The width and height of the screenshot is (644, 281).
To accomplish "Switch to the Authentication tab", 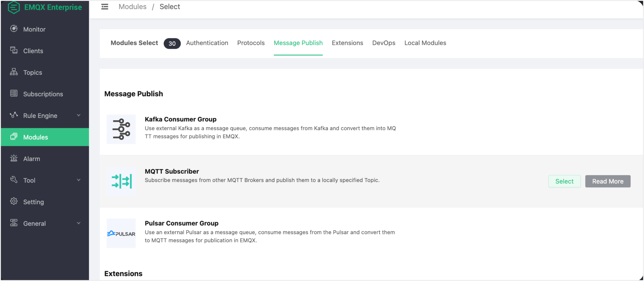I will tap(207, 43).
